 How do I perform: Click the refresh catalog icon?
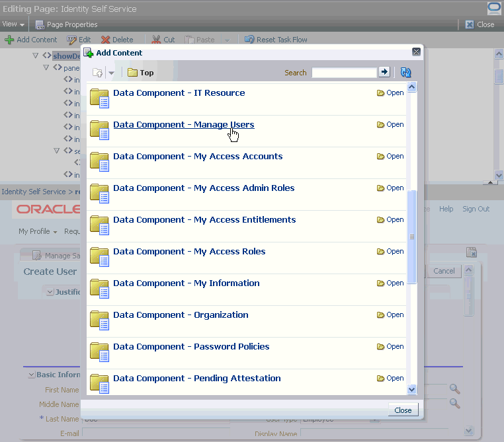click(405, 72)
